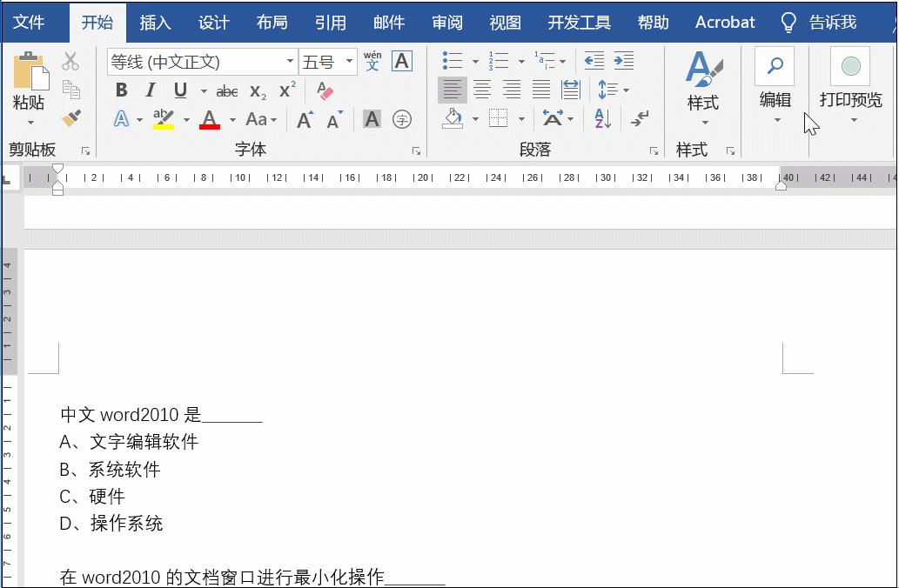The width and height of the screenshot is (899, 588).
Task: Toggle underline on selected text
Action: click(x=178, y=90)
